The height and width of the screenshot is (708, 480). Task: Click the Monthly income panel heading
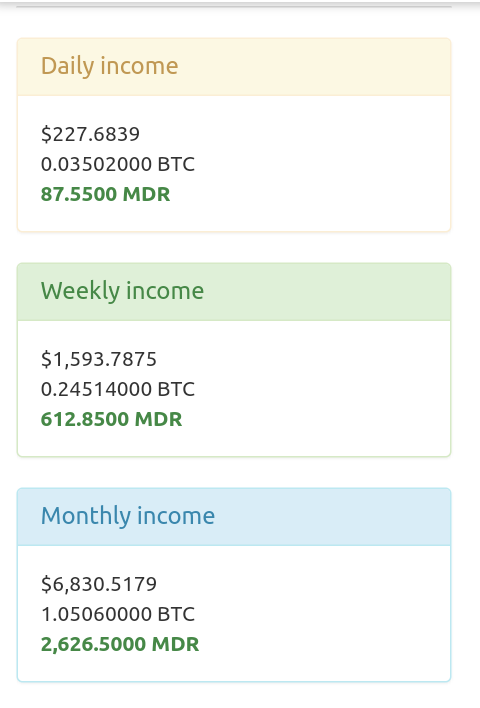pos(128,516)
